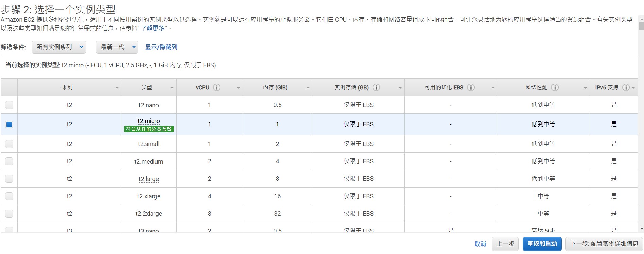Click the vertical scrollbar thumb
The height and width of the screenshot is (254, 644).
[641, 26]
